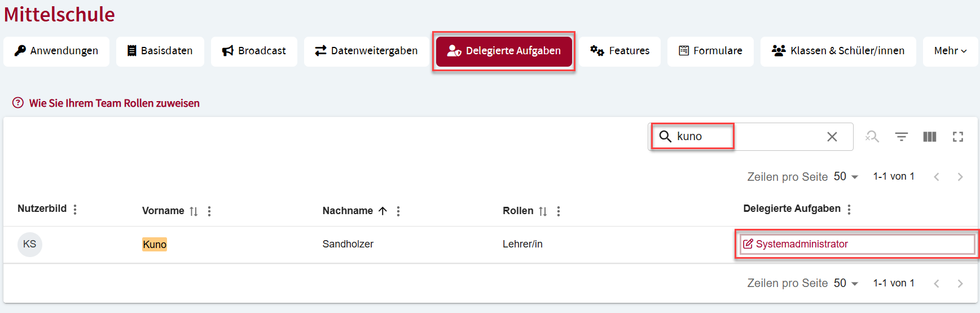The height and width of the screenshot is (313, 980).
Task: Open Nutzerbild column three-dot menu
Action: tap(75, 210)
